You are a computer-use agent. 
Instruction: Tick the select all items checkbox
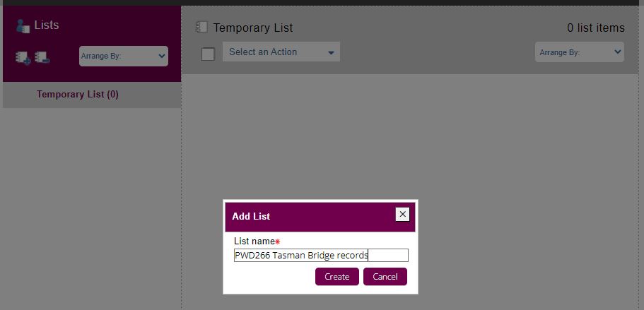[208, 54]
